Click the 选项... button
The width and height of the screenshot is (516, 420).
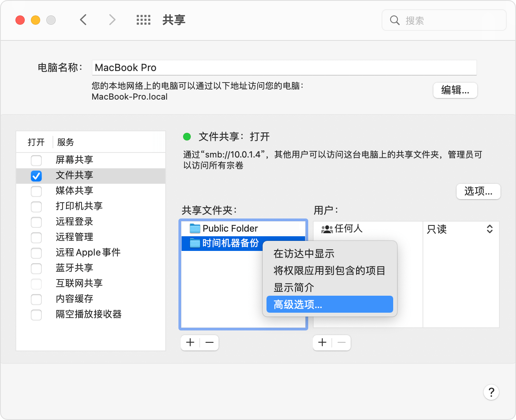click(x=478, y=191)
